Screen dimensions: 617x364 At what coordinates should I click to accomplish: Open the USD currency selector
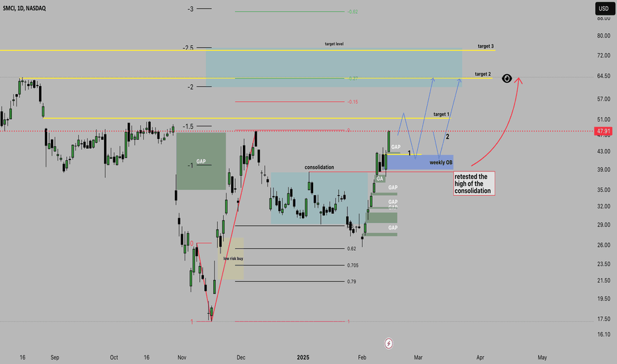[x=604, y=8]
